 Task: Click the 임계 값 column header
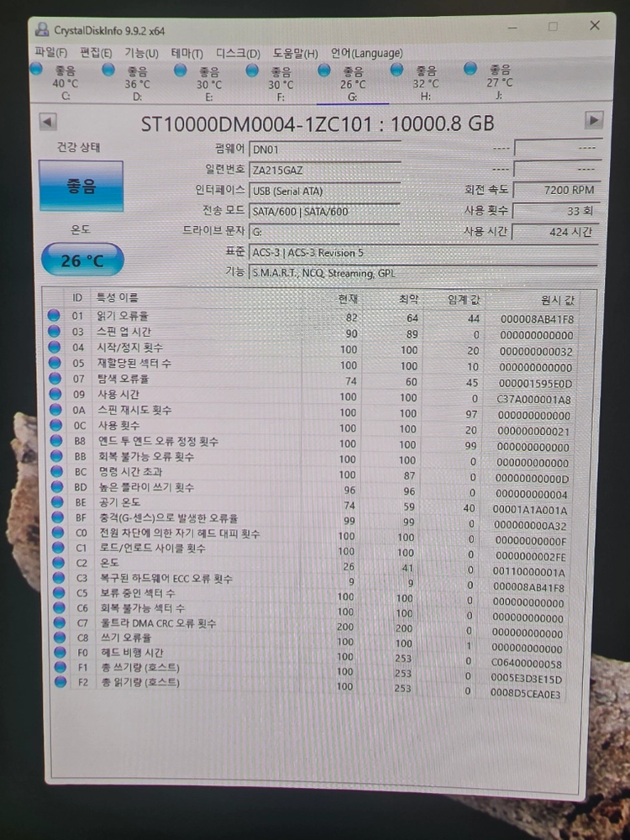(464, 300)
